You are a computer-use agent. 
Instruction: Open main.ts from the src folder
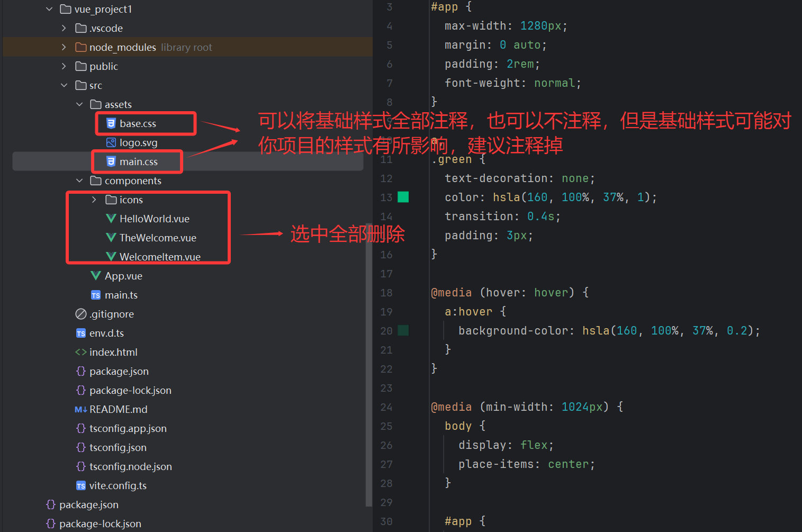(121, 295)
